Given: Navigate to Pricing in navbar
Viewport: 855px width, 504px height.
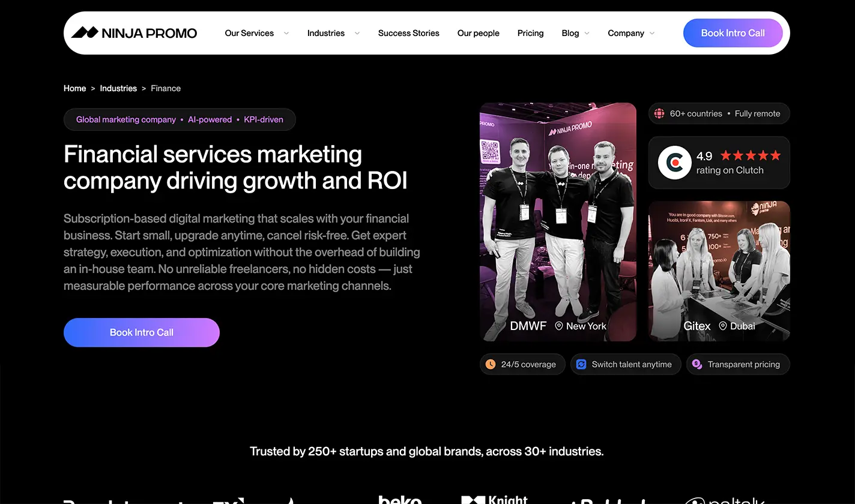Looking at the screenshot, I should [531, 33].
